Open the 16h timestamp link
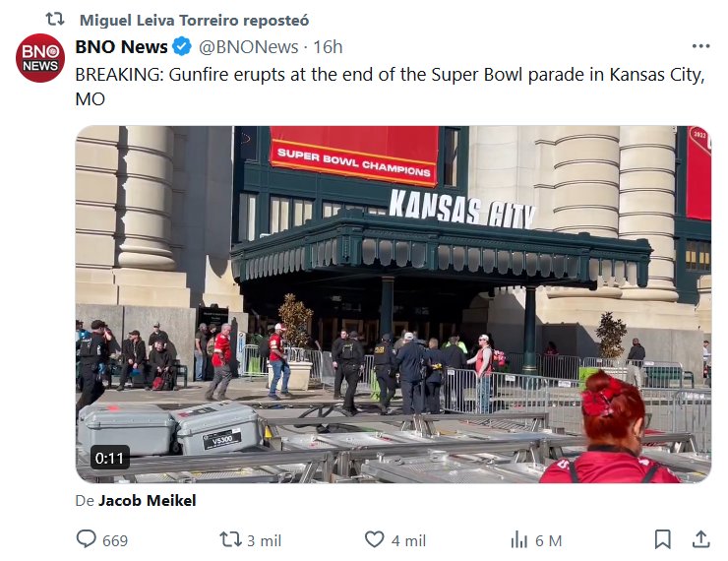Screen dimensions: 728x561 [x=328, y=47]
